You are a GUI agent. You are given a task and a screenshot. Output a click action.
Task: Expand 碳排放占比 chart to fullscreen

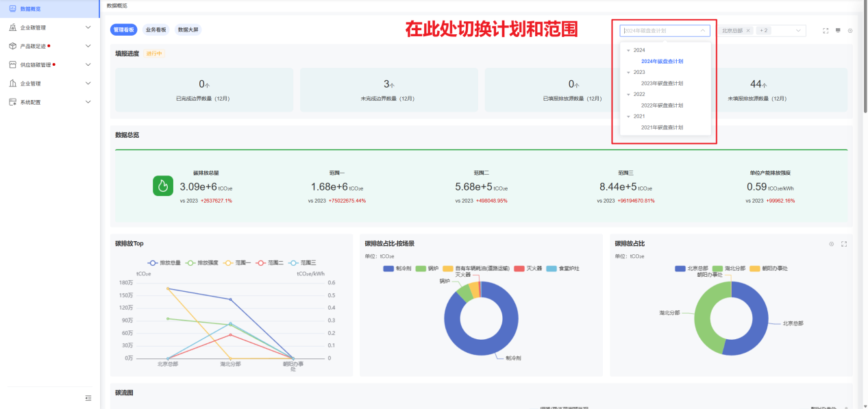(844, 244)
